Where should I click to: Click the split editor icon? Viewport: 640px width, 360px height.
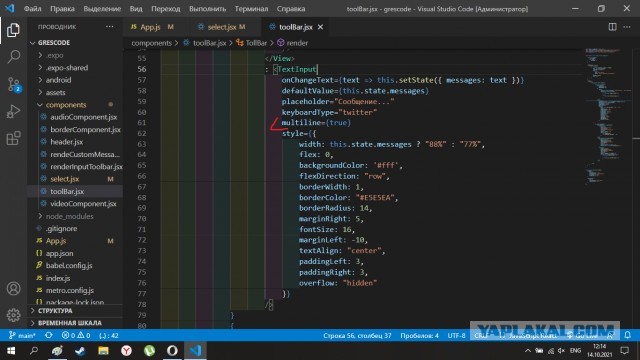[612, 27]
